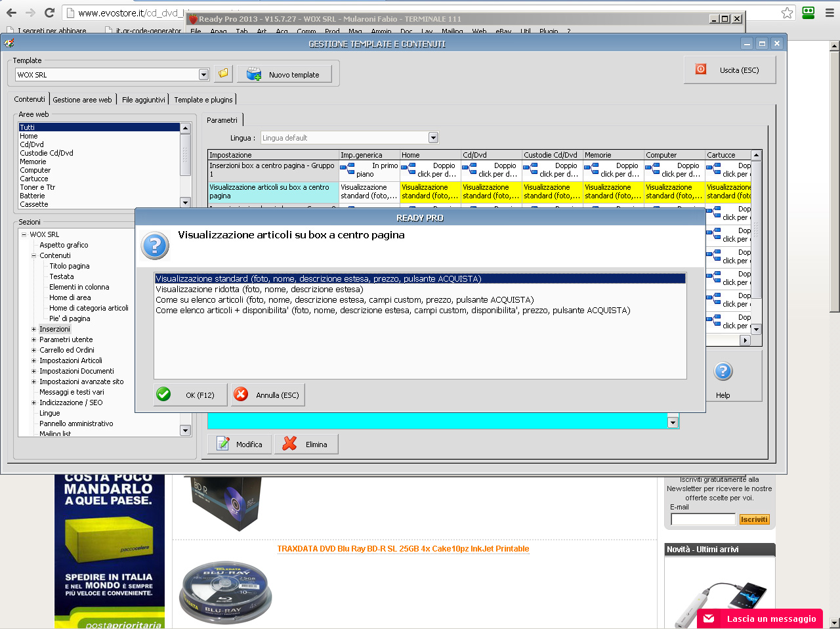Click the tree icon in Custodie Cd/Dvd first row
This screenshot has width=840, height=629.
[x=530, y=169]
